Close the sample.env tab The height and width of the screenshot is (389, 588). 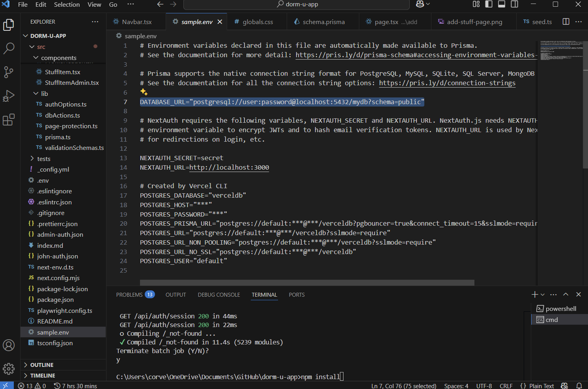(220, 22)
